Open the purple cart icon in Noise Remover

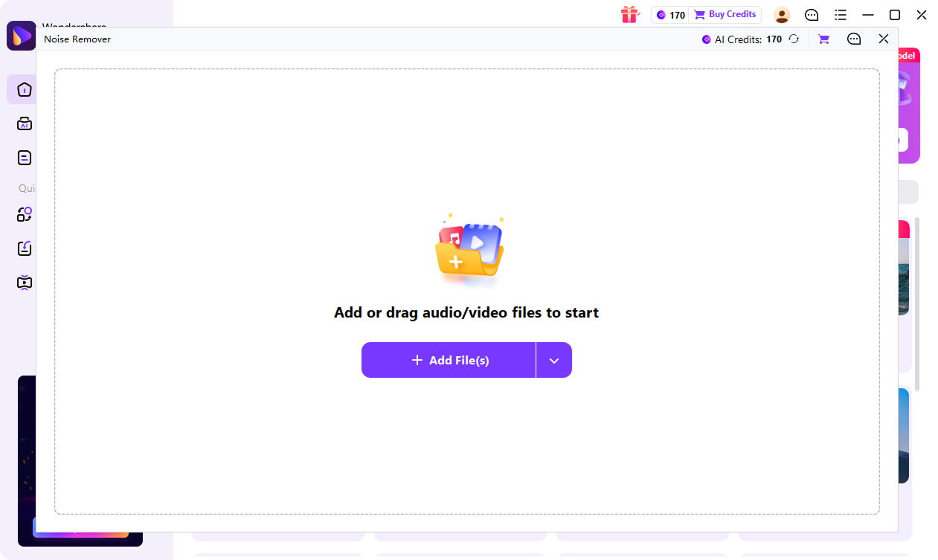[x=823, y=39]
